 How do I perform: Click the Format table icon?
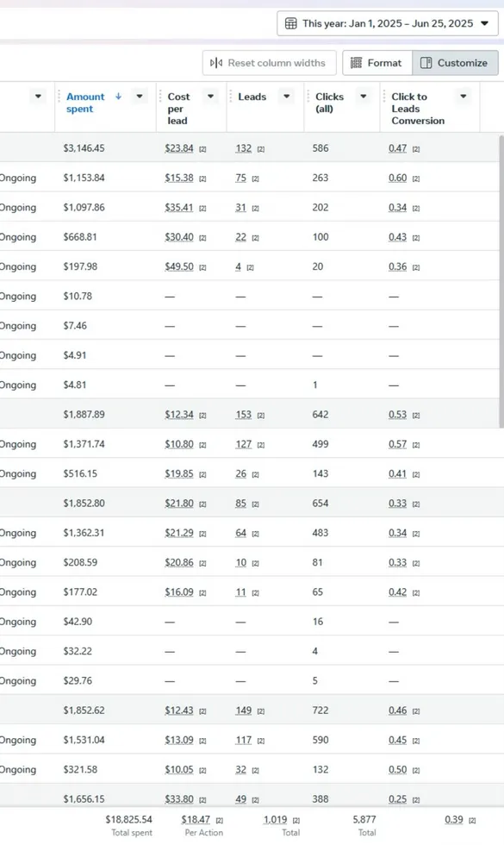(356, 63)
